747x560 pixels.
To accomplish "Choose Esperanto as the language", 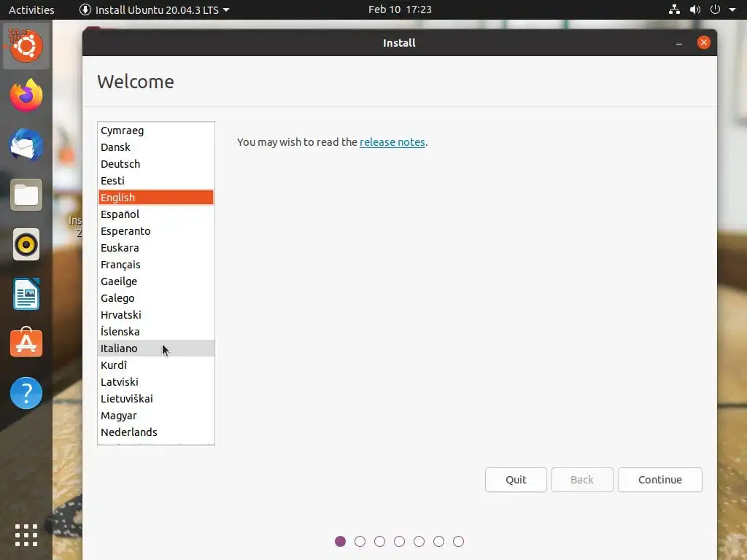I will 156,231.
